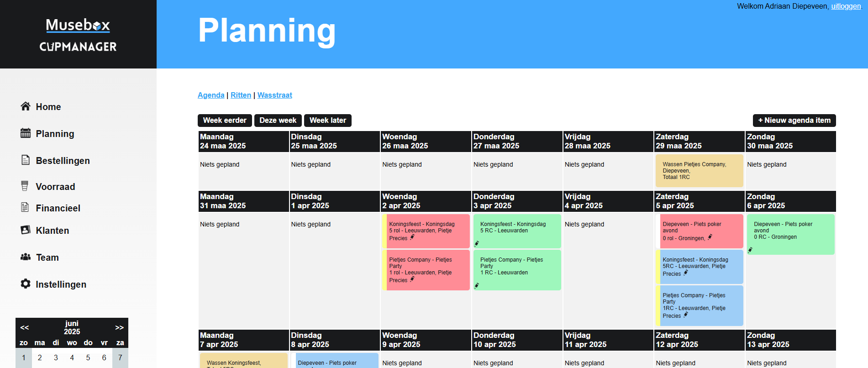This screenshot has width=868, height=368.
Task: Open the Ritten tab link
Action: pyautogui.click(x=241, y=95)
